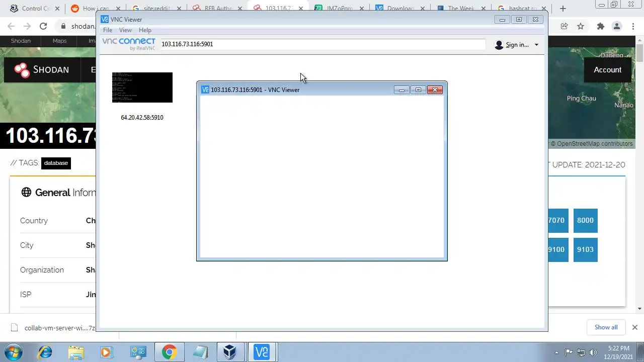Switch to the RFB Authentication tab
644x362 pixels.
coord(216,9)
